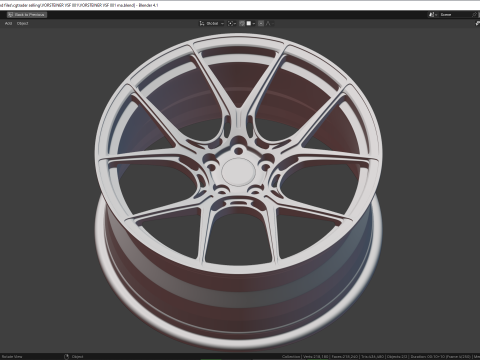Click the transform orientation axes icon
The height and width of the screenshot is (360, 480).
coord(202,23)
